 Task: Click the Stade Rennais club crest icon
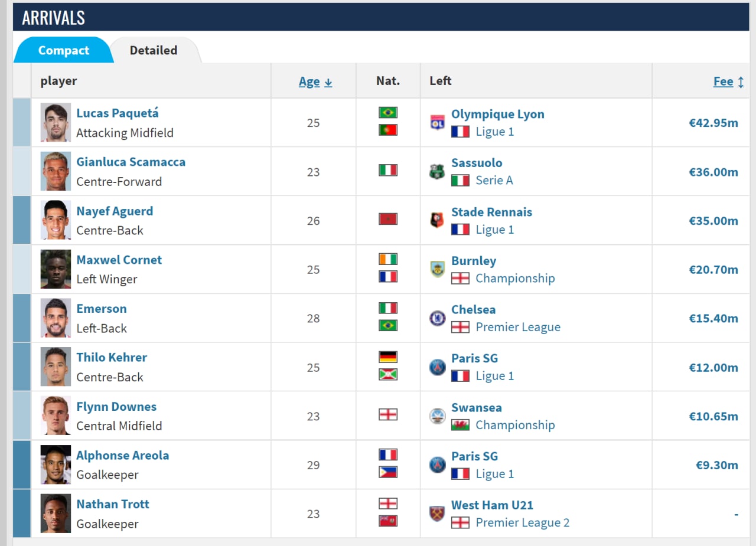(437, 221)
